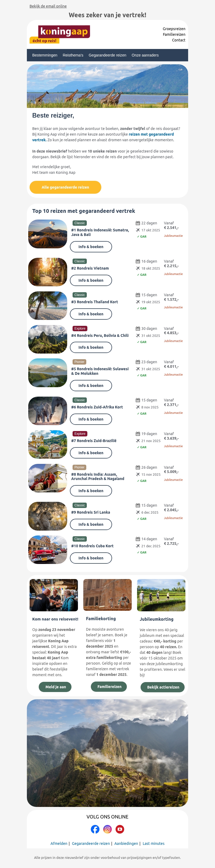Click airplane icon beside 17 okt 2025

click(138, 230)
